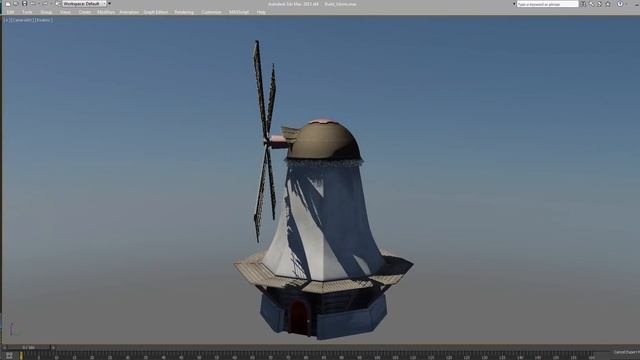Click the Subscription Center key icon
640x360 pixels.
(591, 4)
